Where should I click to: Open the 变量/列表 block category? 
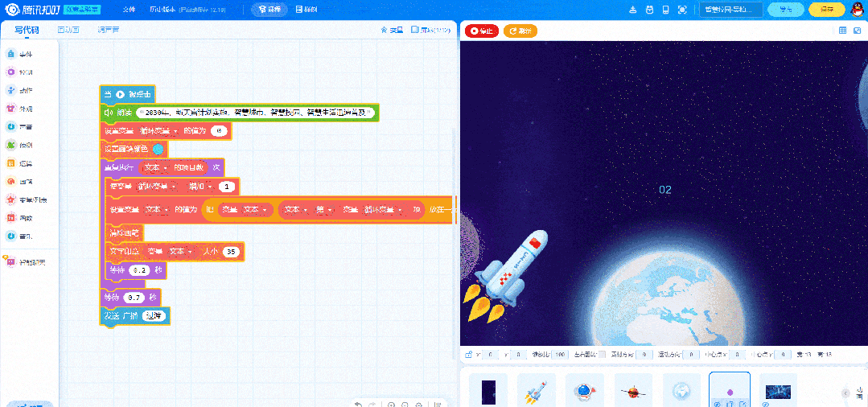(x=26, y=199)
